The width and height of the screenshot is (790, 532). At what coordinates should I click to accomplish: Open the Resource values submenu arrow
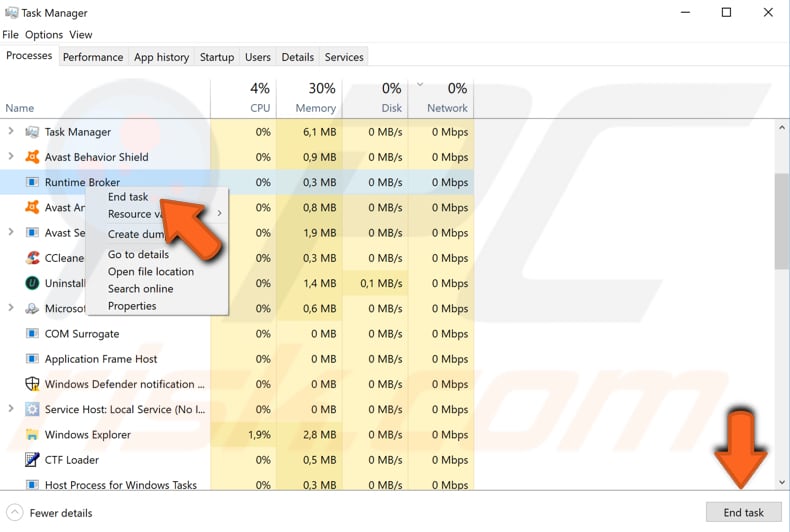tap(219, 214)
